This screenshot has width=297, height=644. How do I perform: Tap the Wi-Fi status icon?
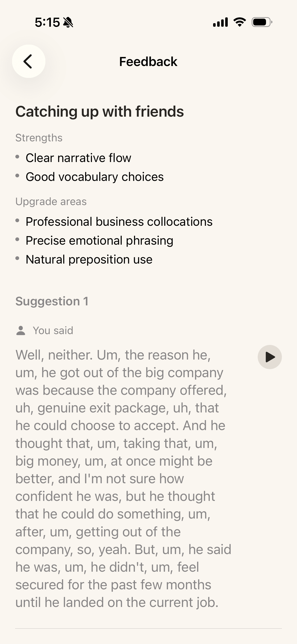click(240, 22)
